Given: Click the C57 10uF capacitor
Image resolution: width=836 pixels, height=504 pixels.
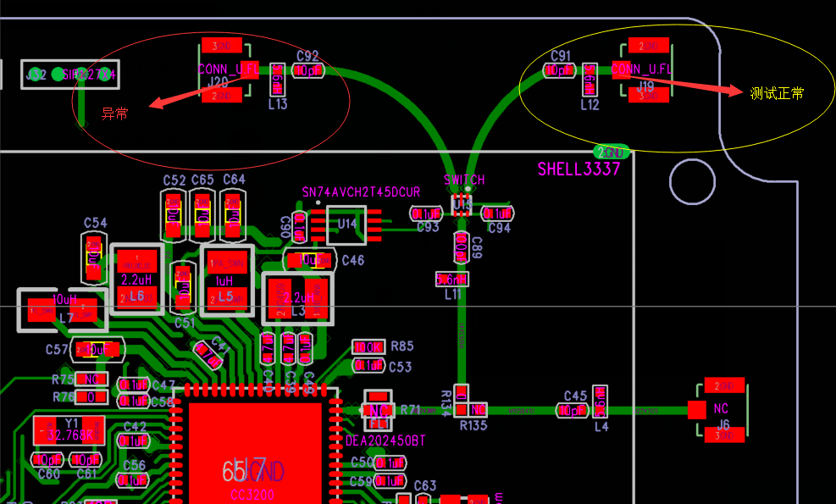Looking at the screenshot, I should pyautogui.click(x=97, y=350).
